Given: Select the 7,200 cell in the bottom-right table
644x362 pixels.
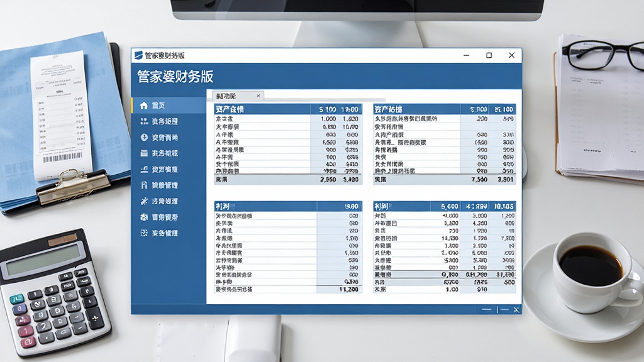Looking at the screenshot, I should [x=508, y=238].
